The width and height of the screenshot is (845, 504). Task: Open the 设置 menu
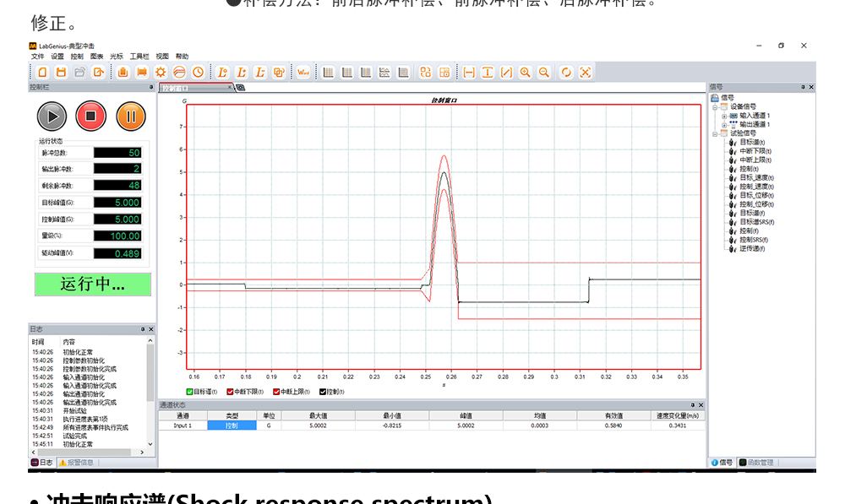57,57
